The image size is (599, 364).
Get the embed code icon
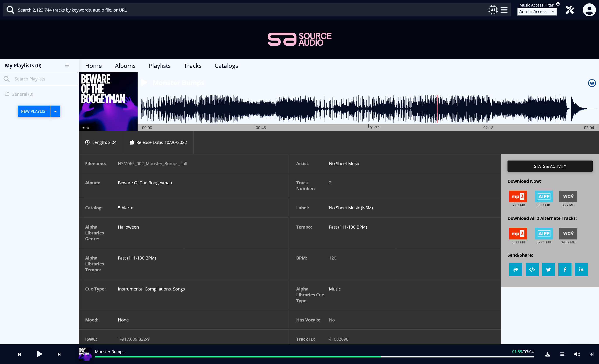(x=532, y=270)
